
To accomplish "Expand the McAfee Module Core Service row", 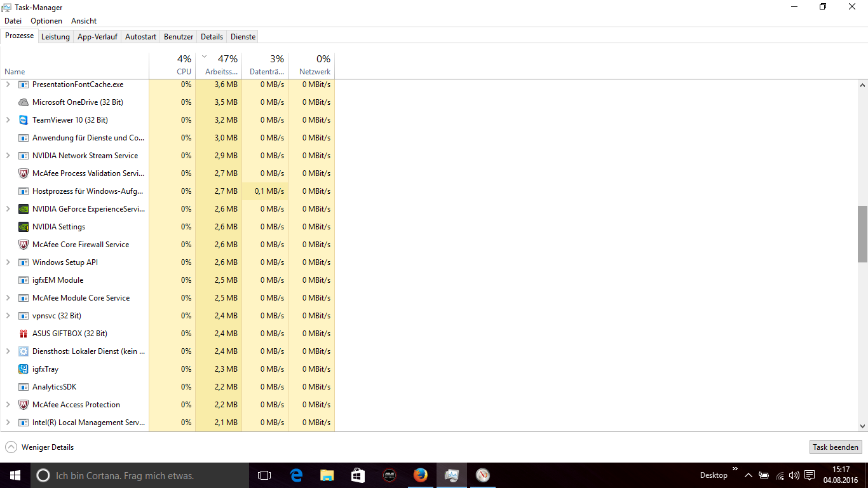I will point(8,298).
